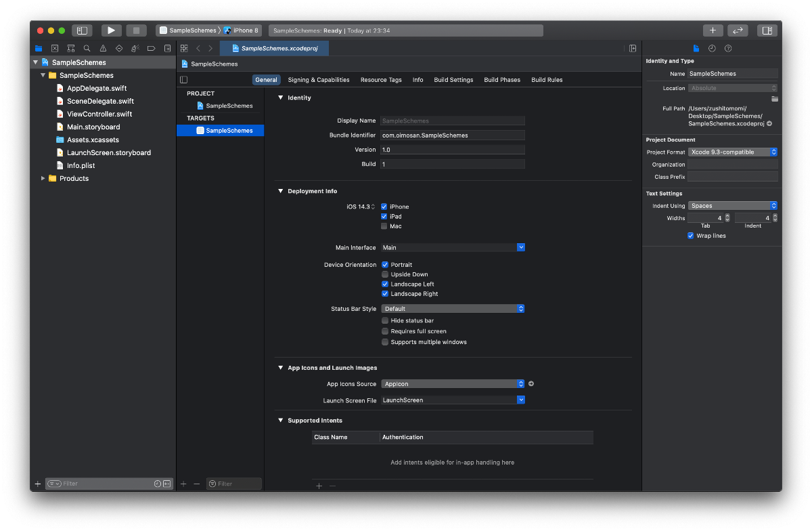Open the Build Phases tab
This screenshot has width=812, height=531.
pyautogui.click(x=502, y=79)
